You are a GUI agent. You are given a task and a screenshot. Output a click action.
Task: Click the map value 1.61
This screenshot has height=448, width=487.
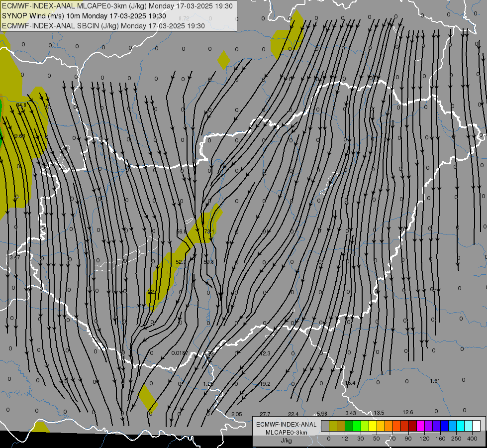coord(435,381)
